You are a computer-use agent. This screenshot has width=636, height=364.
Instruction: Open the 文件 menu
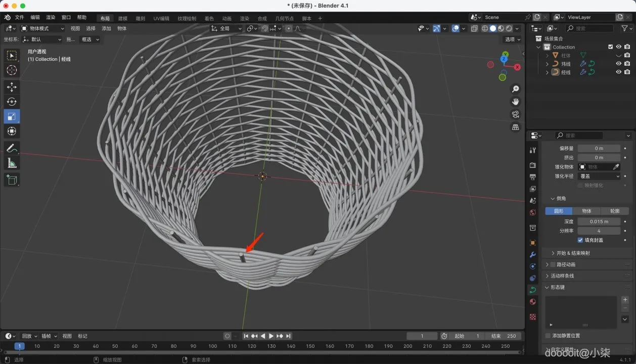[19, 17]
